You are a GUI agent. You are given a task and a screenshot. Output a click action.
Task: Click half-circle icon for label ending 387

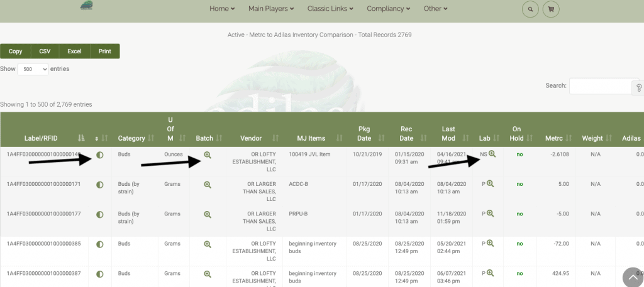[100, 274]
